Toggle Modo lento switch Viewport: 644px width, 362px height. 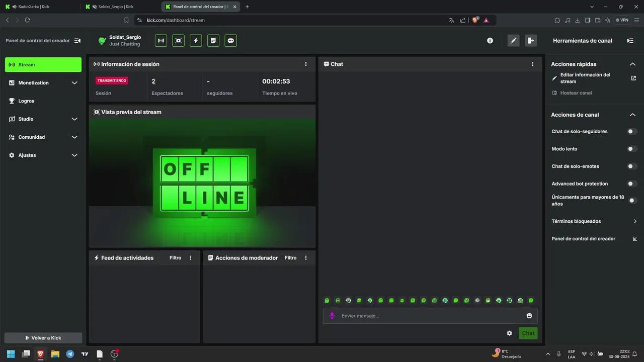click(x=632, y=149)
